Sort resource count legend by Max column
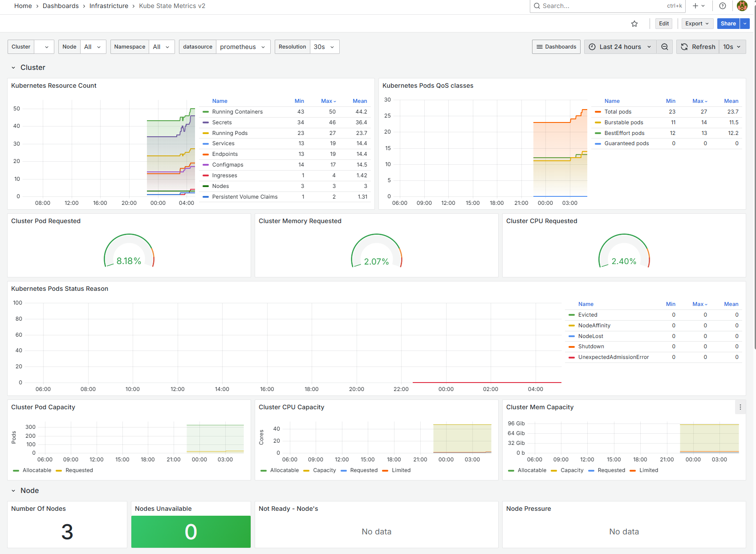The height and width of the screenshot is (554, 756). 328,101
